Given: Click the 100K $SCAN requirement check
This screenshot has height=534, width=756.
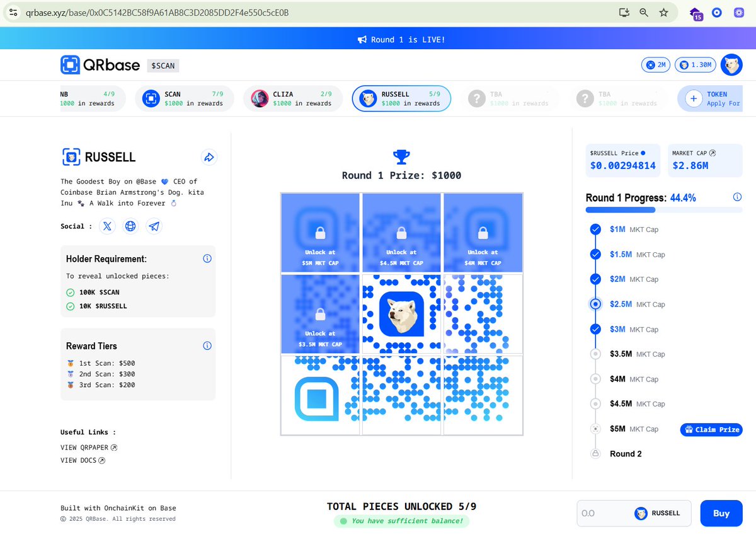Looking at the screenshot, I should 71,292.
